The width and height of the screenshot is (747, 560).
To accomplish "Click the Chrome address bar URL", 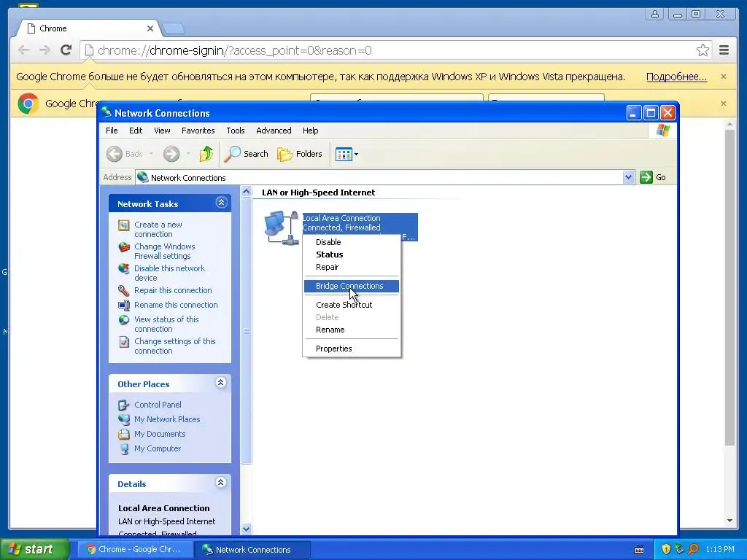I will coord(234,50).
